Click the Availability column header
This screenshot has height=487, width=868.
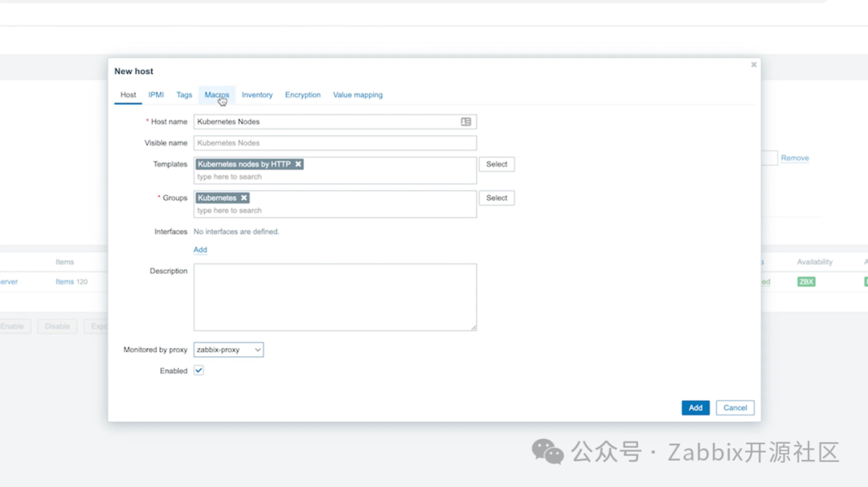coord(814,262)
